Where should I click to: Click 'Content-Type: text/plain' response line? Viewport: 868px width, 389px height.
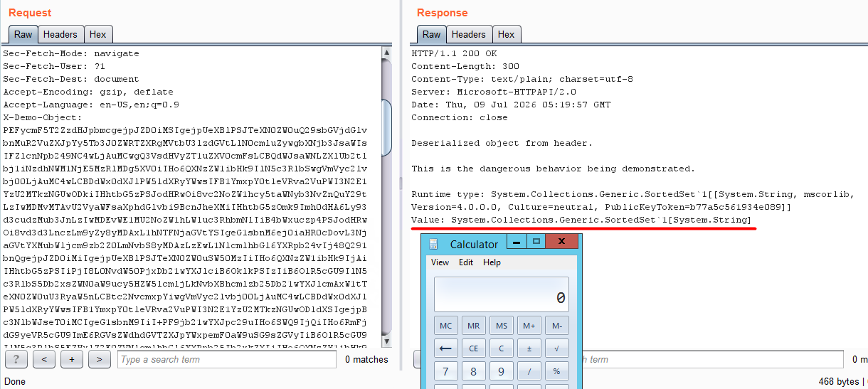[522, 79]
